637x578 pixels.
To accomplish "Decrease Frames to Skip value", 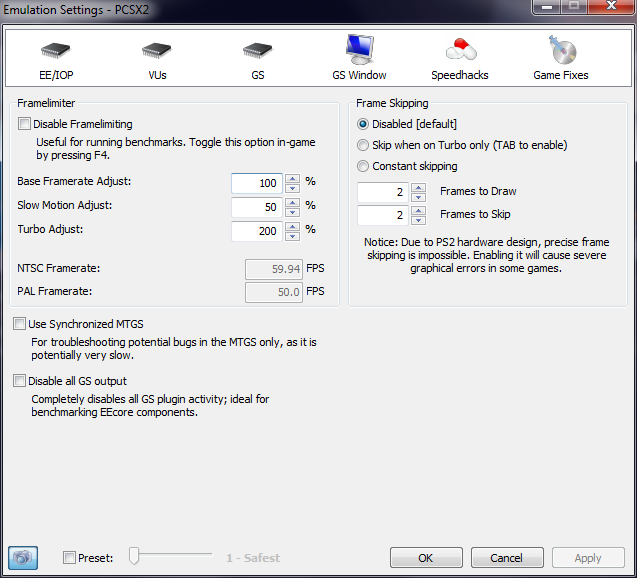I will point(418,220).
